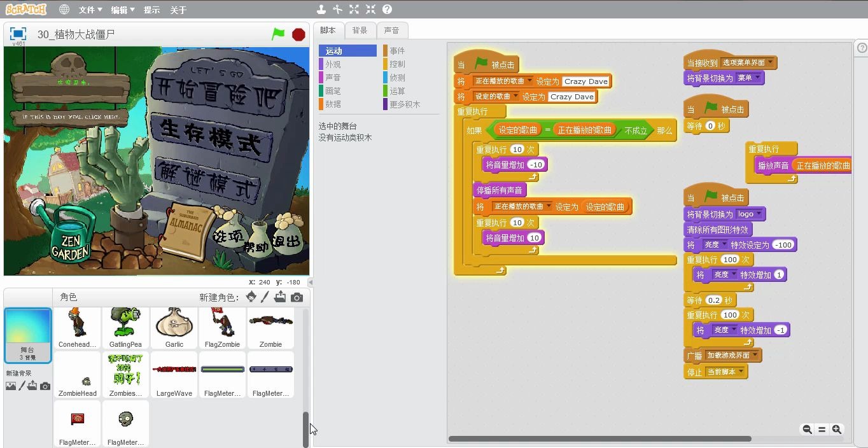Collapse the stage with small arrow
This screenshot has height=448, width=868.
pyautogui.click(x=311, y=282)
